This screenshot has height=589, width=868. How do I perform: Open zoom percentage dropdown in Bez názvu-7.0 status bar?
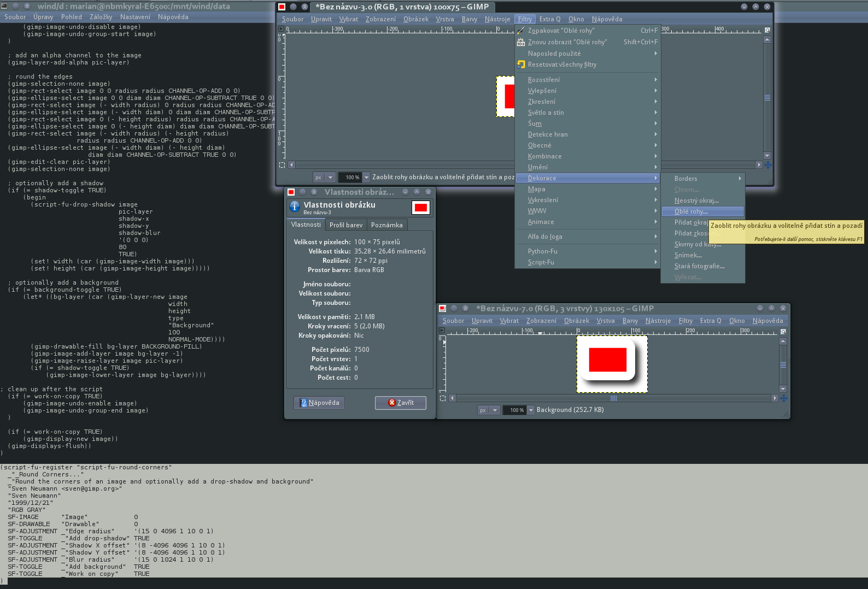pyautogui.click(x=531, y=410)
